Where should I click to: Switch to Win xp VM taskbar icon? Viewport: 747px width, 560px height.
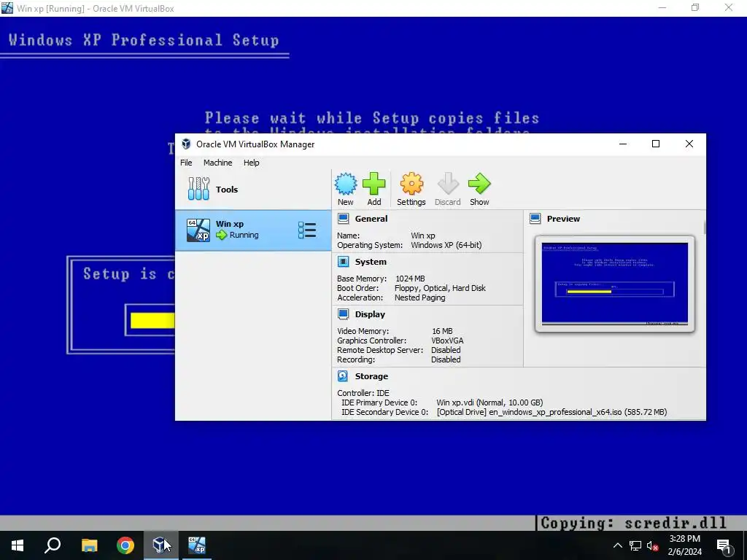click(x=197, y=545)
